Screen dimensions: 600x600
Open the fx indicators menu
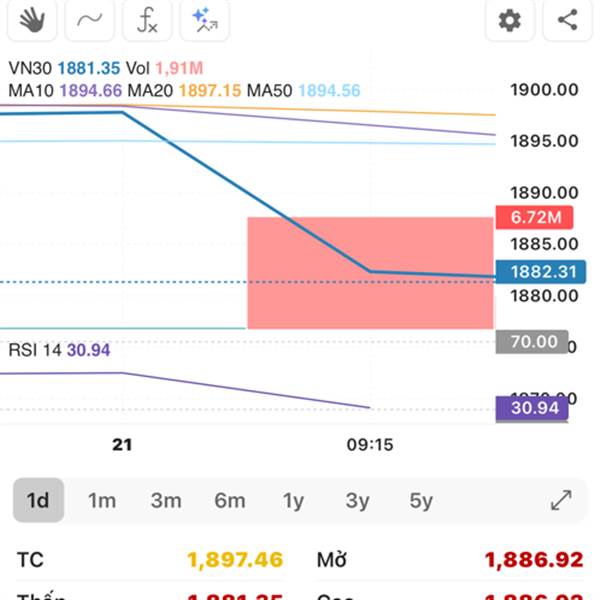(147, 19)
